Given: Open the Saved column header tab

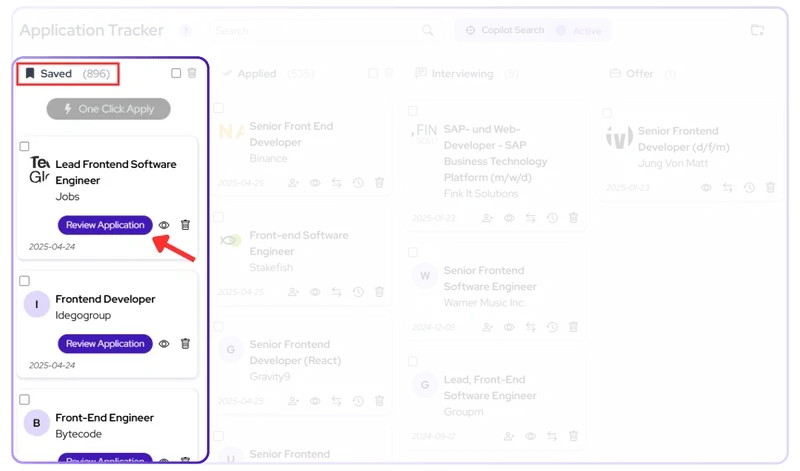Looking at the screenshot, I should pos(68,74).
